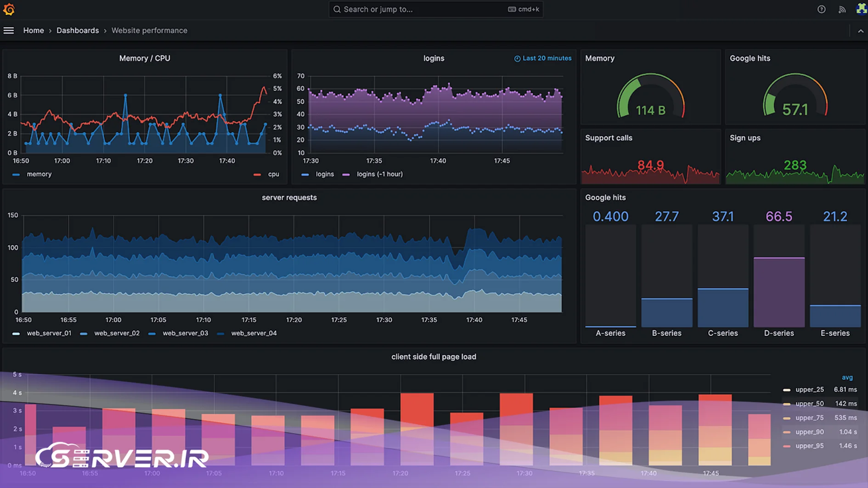868x488 pixels.
Task: Click the Grafana logo icon
Action: [x=9, y=9]
